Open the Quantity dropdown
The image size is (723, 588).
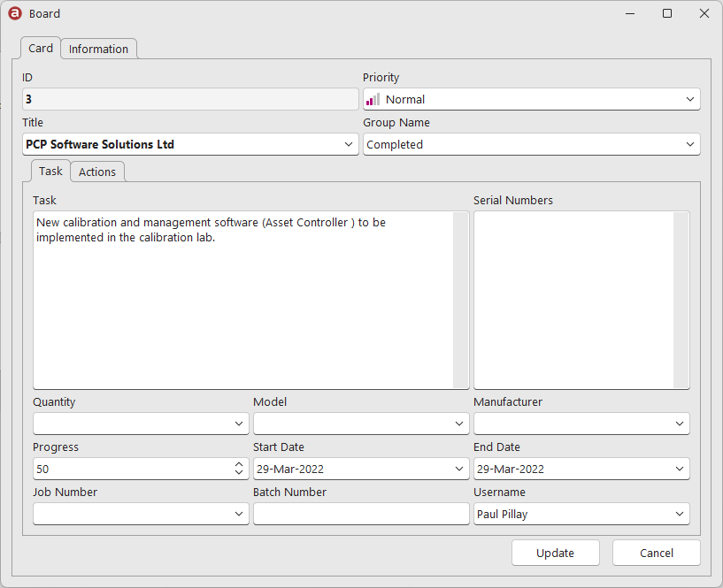pos(238,424)
